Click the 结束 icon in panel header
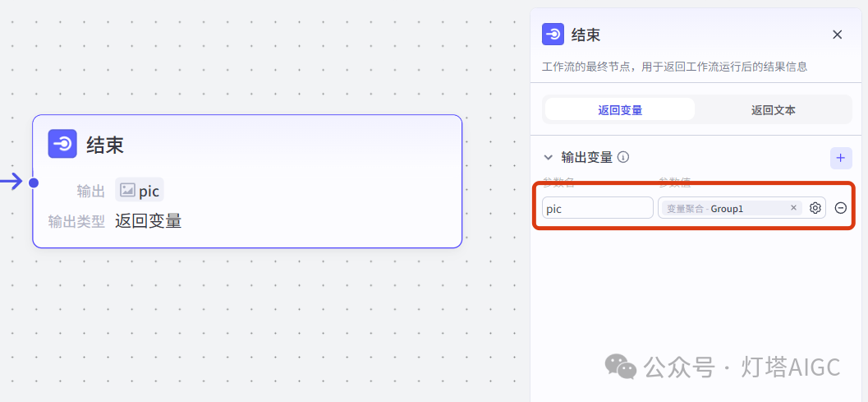 (x=553, y=35)
